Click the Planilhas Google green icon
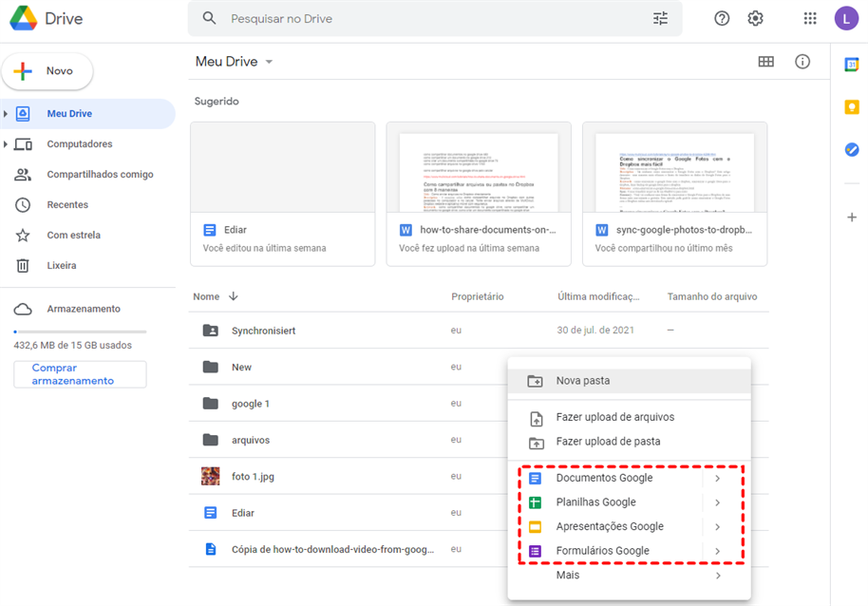 [535, 502]
